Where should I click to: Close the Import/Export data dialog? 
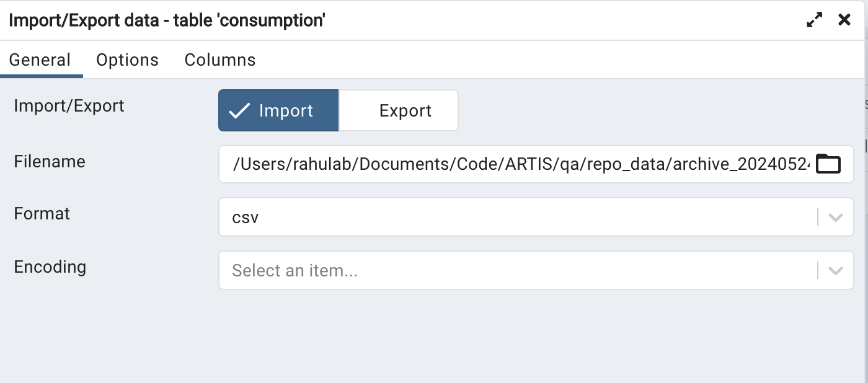pyautogui.click(x=844, y=20)
